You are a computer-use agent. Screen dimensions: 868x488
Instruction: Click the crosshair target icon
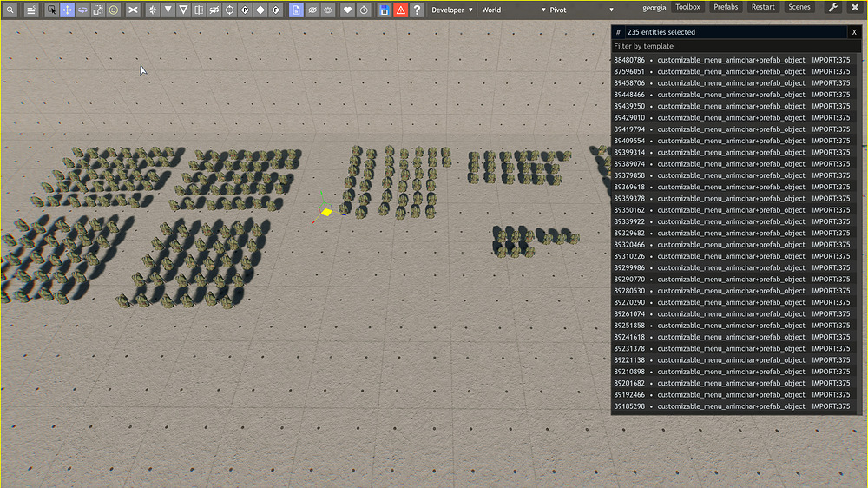point(229,10)
